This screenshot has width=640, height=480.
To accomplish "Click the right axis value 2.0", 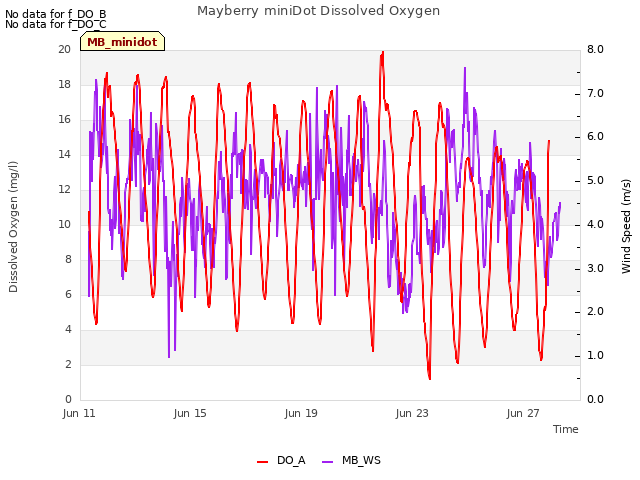I will click(x=595, y=312).
